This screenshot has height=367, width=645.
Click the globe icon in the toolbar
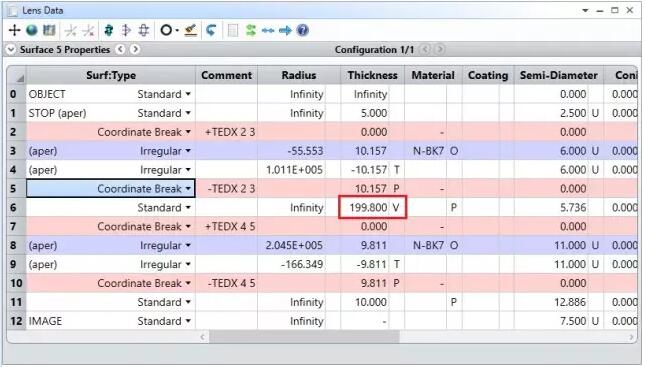point(32,30)
